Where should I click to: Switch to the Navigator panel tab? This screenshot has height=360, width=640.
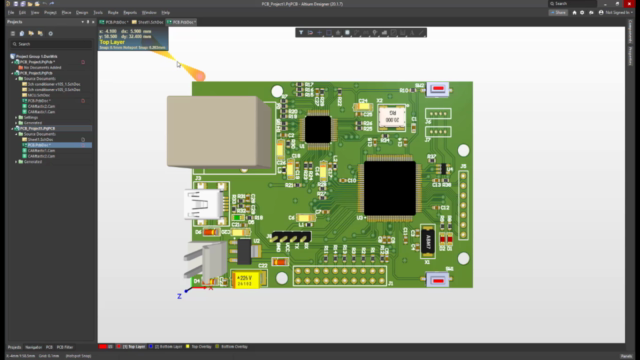click(33, 347)
